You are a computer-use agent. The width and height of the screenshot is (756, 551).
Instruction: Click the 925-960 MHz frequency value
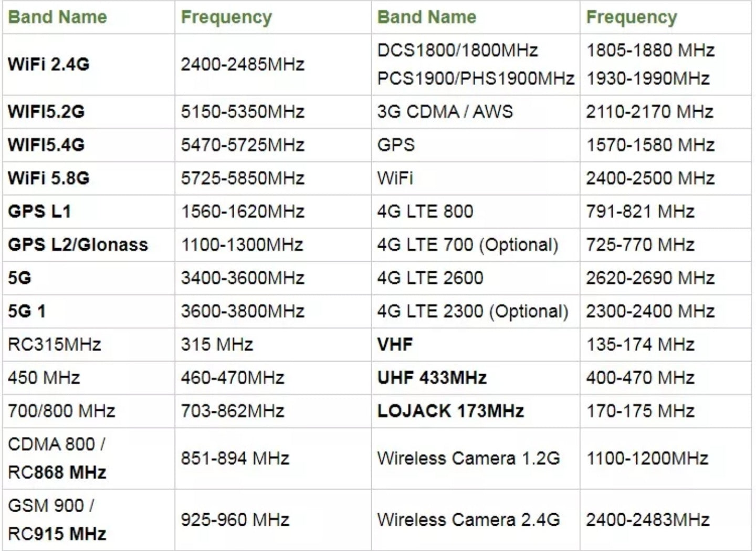click(x=235, y=520)
